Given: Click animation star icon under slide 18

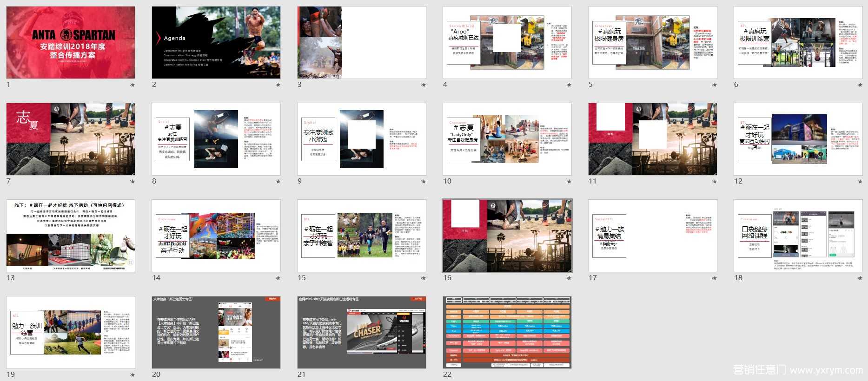Looking at the screenshot, I should click(860, 278).
